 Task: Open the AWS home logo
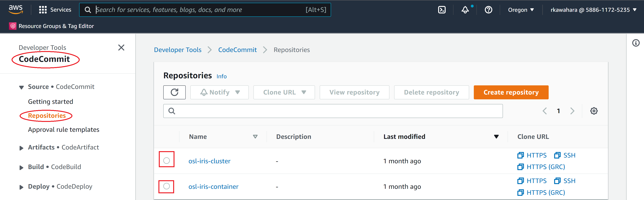click(16, 10)
